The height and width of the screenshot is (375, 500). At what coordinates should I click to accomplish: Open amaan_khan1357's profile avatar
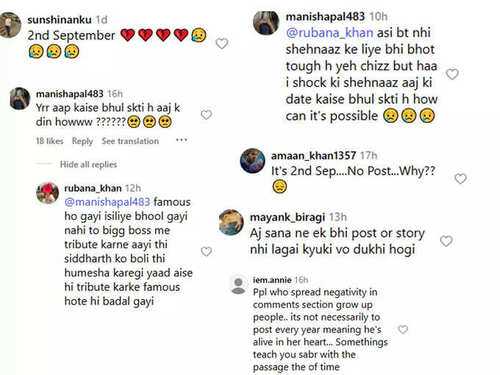(x=253, y=161)
